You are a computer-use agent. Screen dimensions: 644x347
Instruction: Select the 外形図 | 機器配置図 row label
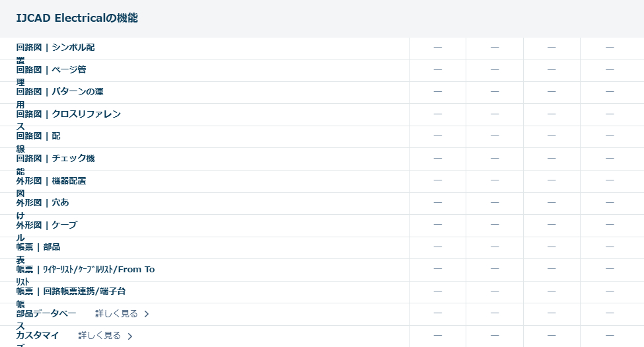[51, 180]
